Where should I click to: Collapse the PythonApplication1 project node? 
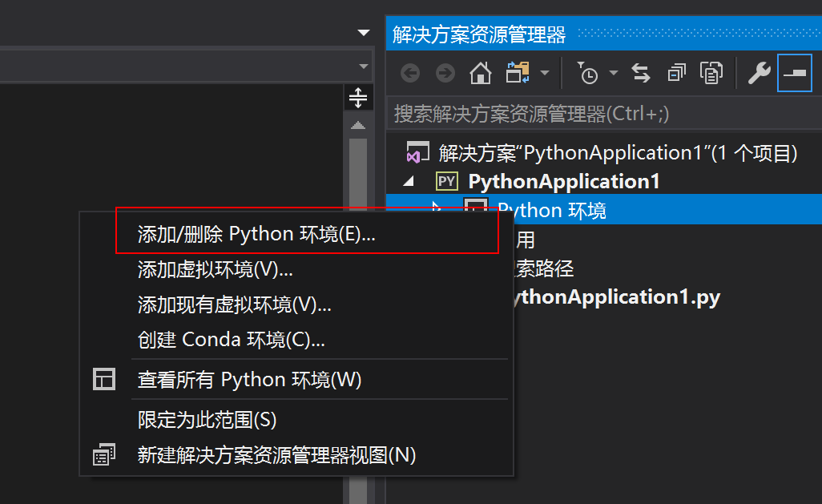pos(409,181)
